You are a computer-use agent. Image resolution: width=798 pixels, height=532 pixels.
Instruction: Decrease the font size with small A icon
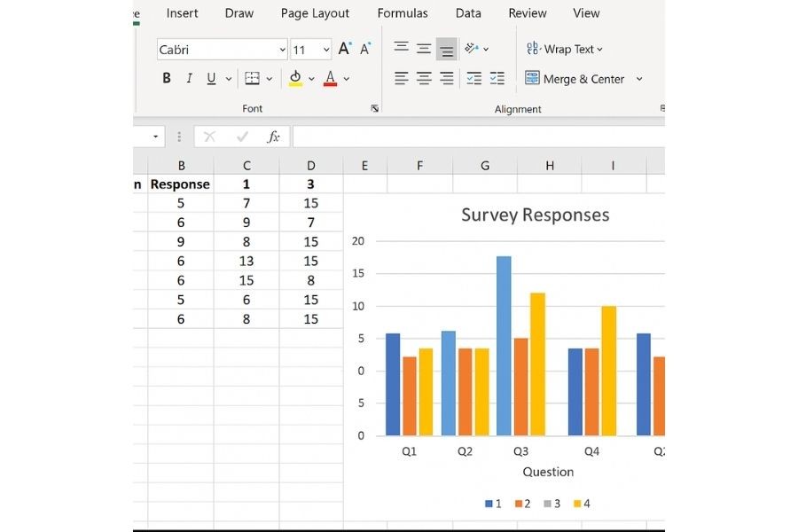[365, 49]
